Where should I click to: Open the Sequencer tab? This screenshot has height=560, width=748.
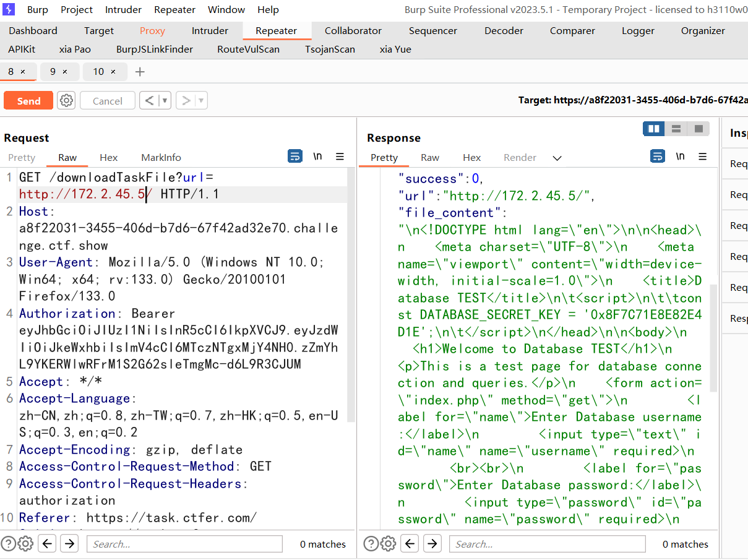(x=433, y=30)
